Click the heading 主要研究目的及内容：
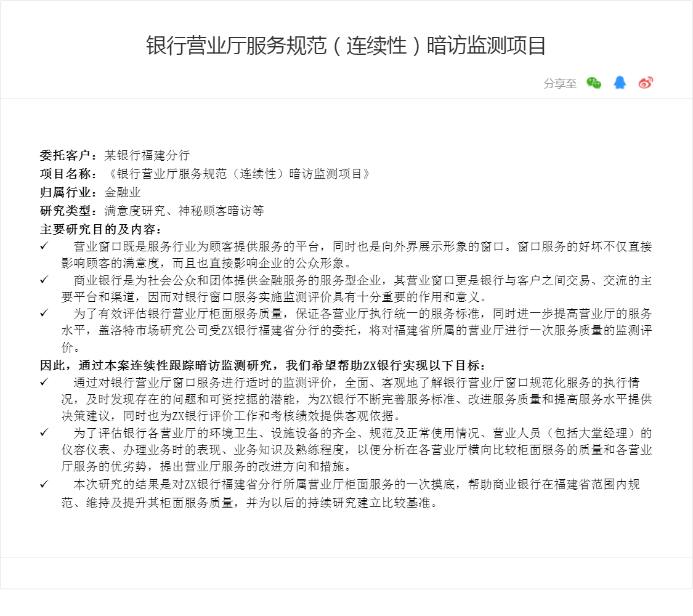 (x=101, y=229)
